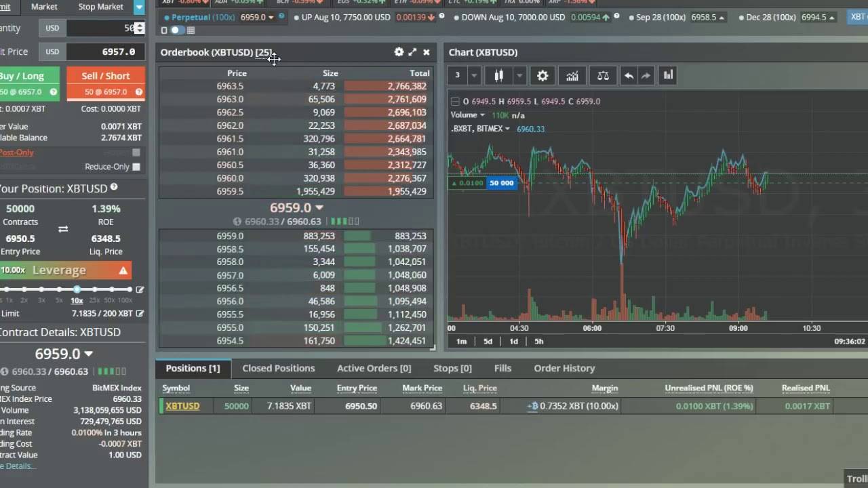Image resolution: width=868 pixels, height=488 pixels.
Task: Open chart indicators menu
Action: click(x=572, y=76)
